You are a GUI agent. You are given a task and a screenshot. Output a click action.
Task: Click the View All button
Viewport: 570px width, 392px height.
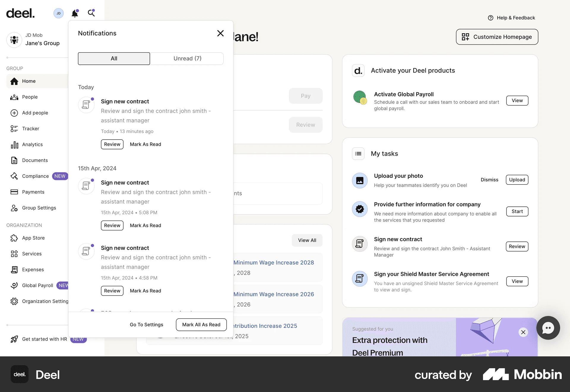click(307, 240)
